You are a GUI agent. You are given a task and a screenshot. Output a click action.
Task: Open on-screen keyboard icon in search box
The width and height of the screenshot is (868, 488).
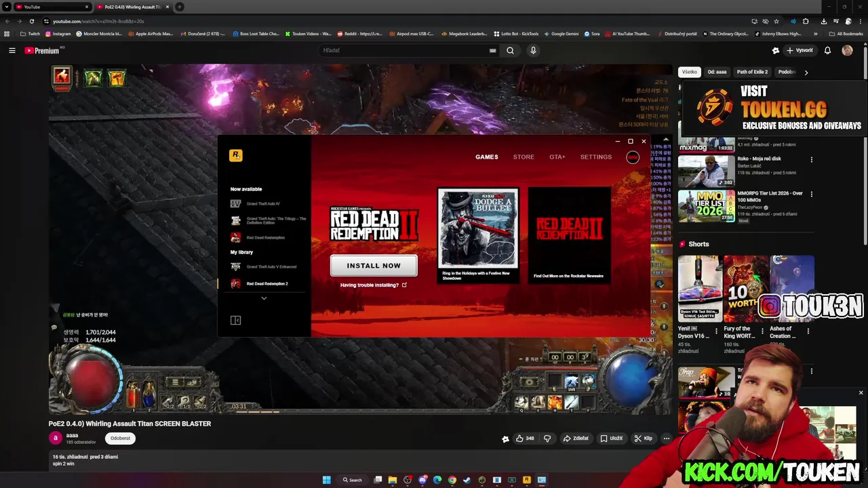point(493,50)
